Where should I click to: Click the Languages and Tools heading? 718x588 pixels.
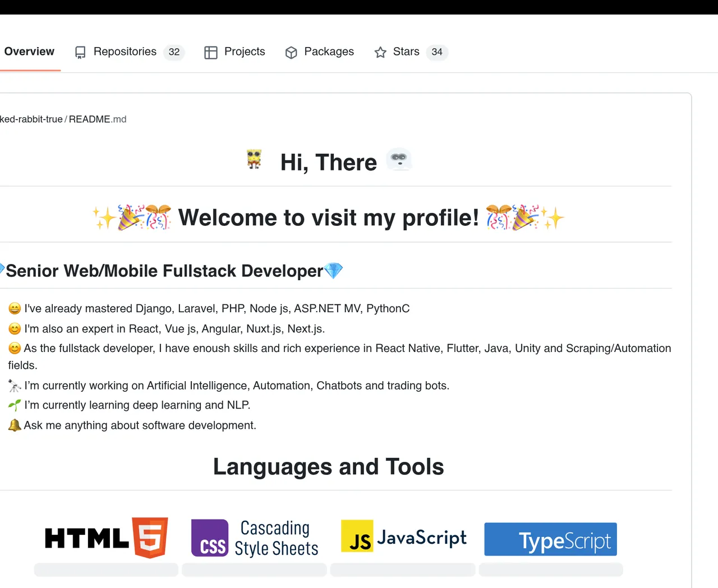[x=329, y=467]
